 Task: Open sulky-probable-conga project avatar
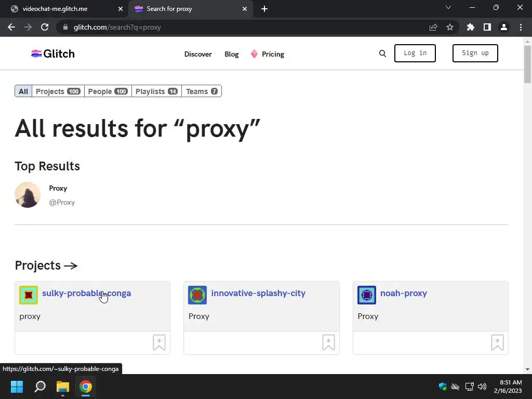[x=29, y=295]
